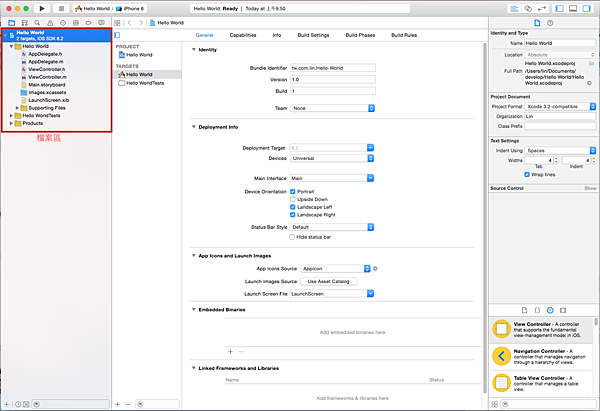Screen dimensions: 600x411
Task: Toggle the Landscape Left checkbox
Action: [x=293, y=207]
